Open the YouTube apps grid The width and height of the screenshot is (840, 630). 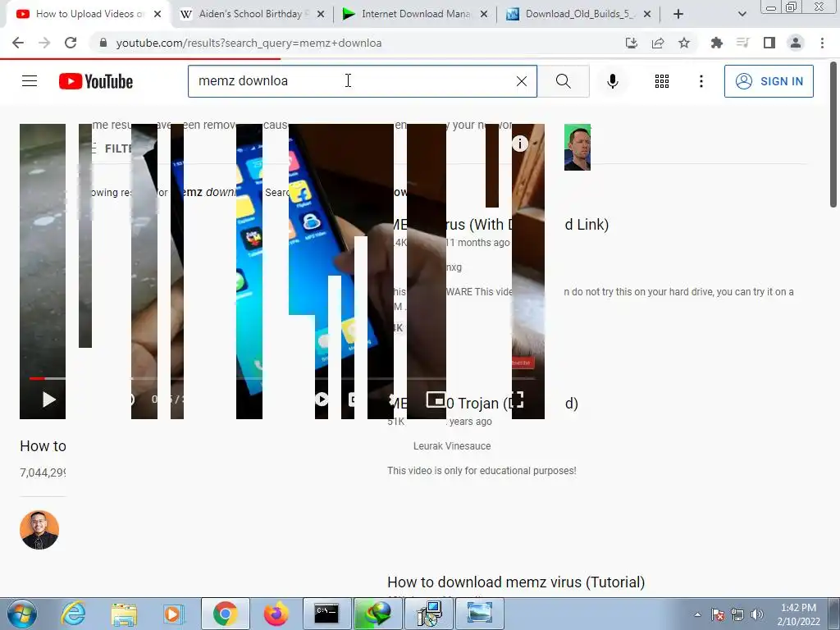click(x=662, y=81)
